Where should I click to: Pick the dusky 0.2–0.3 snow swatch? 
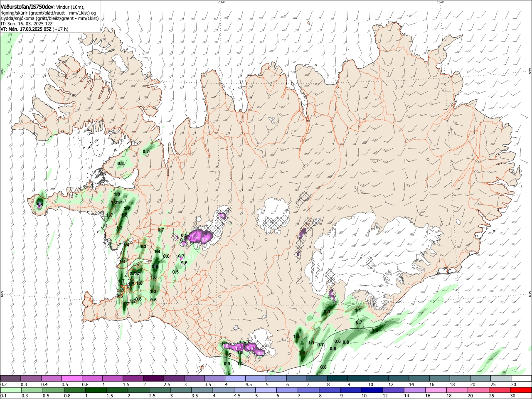pyautogui.click(x=10, y=379)
